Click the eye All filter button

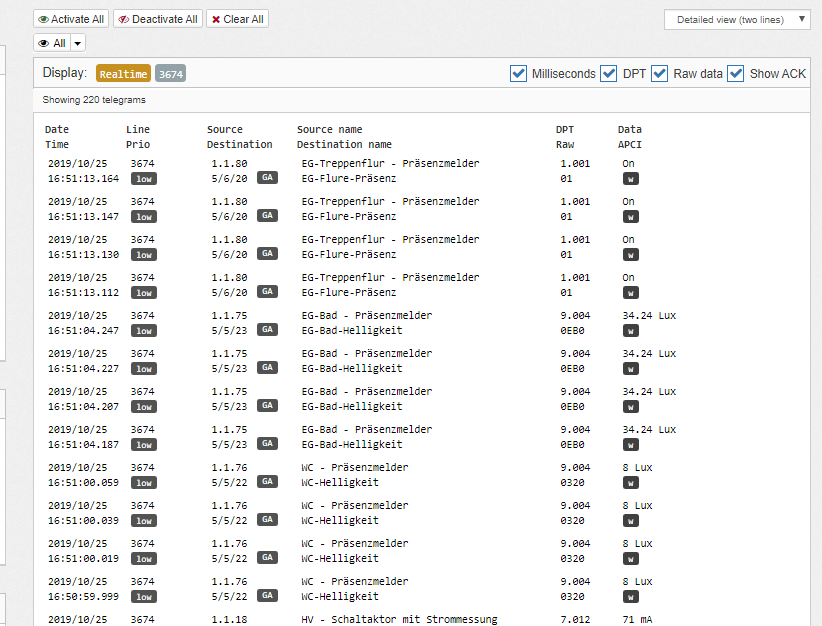coord(51,43)
